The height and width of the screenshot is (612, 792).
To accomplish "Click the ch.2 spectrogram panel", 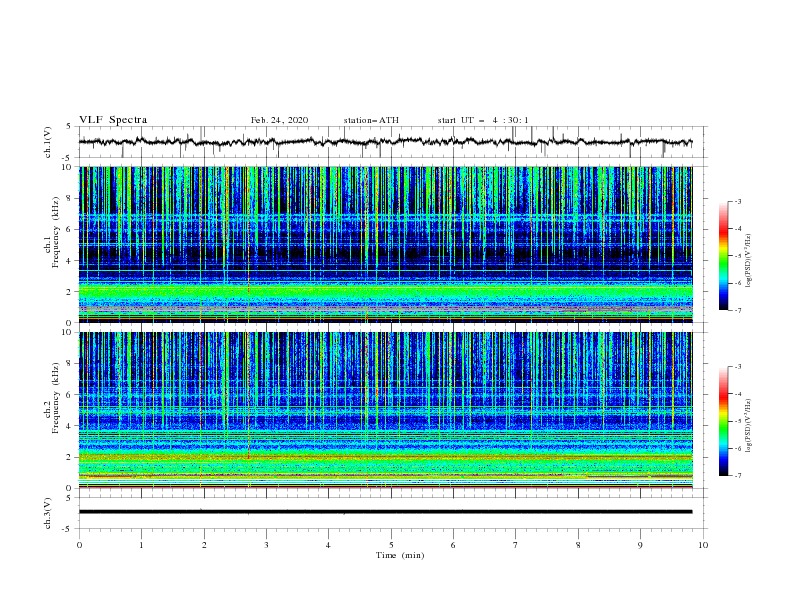I will pos(385,410).
